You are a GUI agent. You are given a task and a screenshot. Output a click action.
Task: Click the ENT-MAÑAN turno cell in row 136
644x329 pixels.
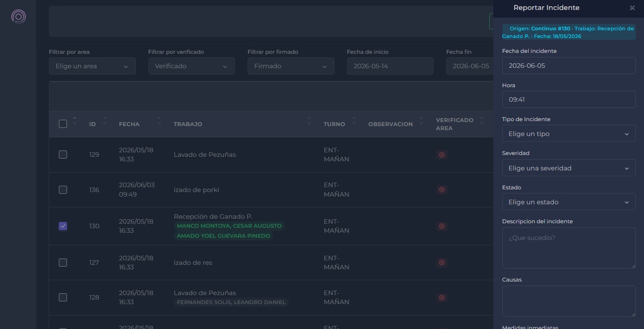click(x=336, y=190)
